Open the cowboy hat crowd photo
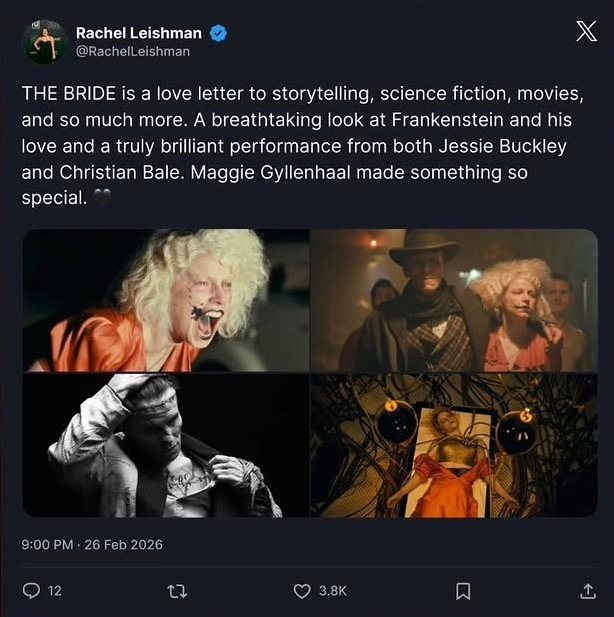 453,300
